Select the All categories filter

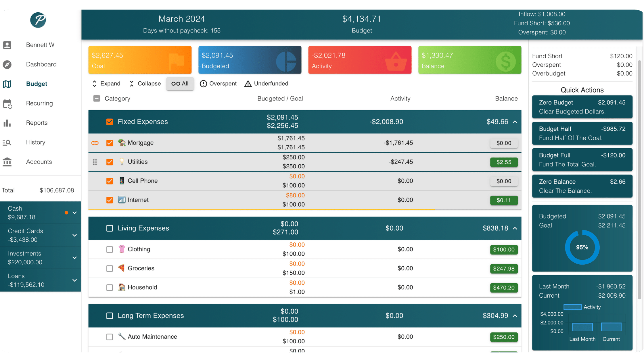point(180,84)
